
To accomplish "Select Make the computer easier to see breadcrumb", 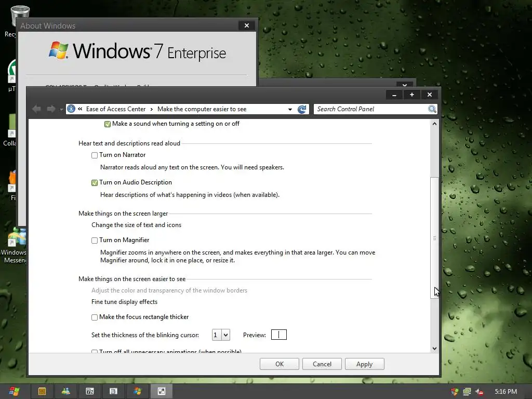I will [x=202, y=109].
